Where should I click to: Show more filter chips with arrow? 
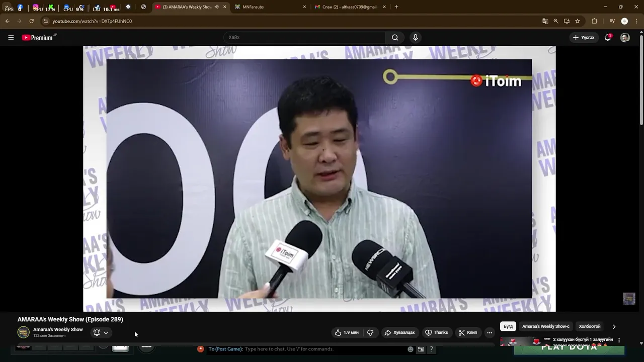[614, 326]
